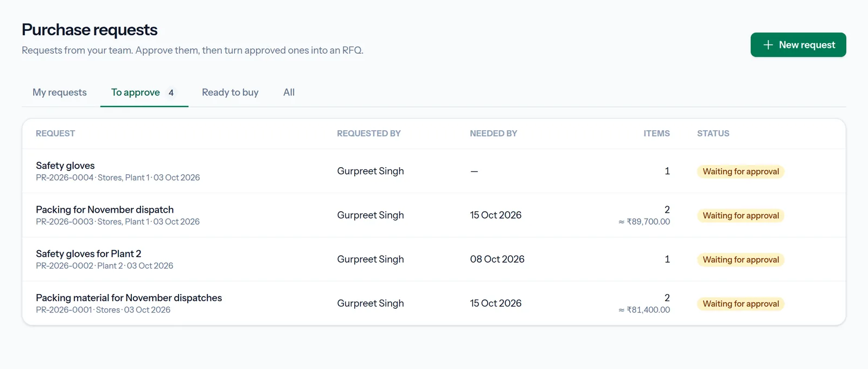Click the plus icon in New request
The height and width of the screenshot is (369, 868).
click(x=768, y=45)
